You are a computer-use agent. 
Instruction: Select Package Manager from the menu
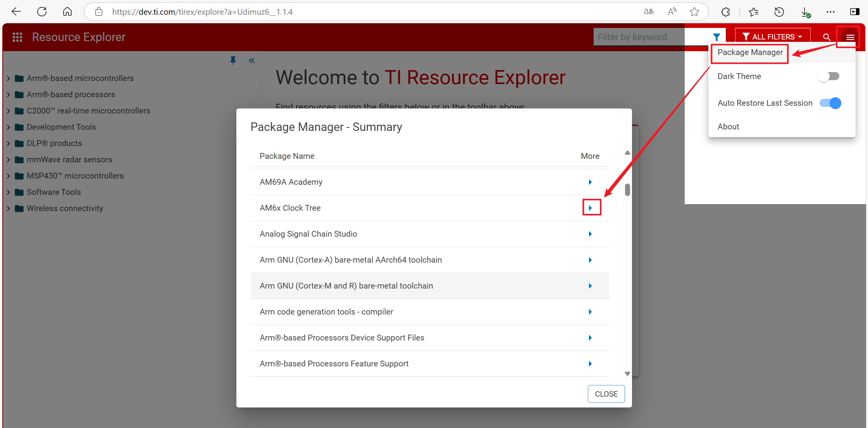(x=750, y=53)
